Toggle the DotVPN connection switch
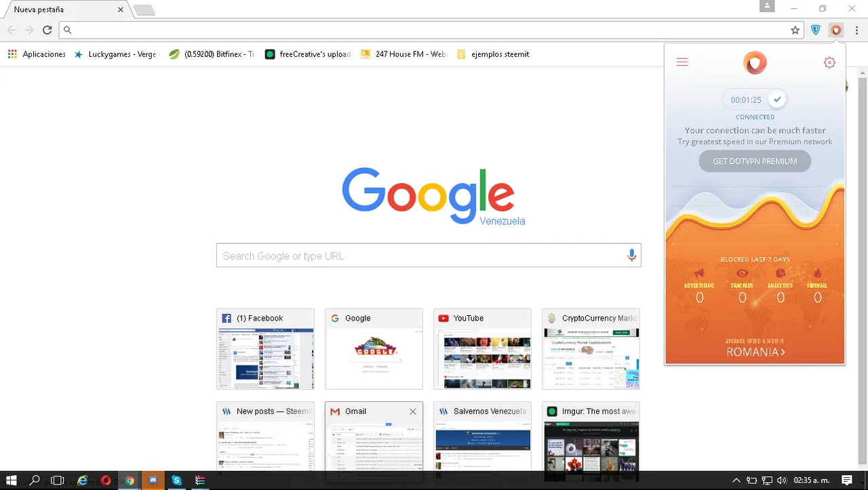Screen dimensions: 868x490 pos(755,100)
